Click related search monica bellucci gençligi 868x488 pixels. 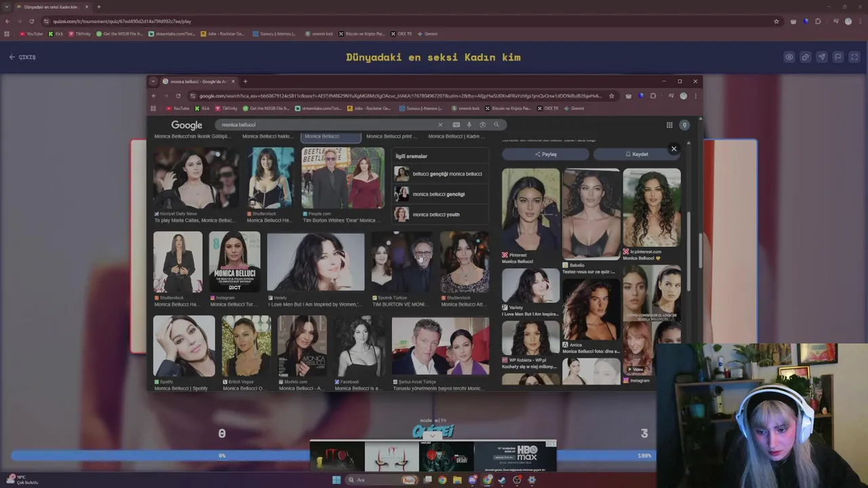[x=439, y=194]
